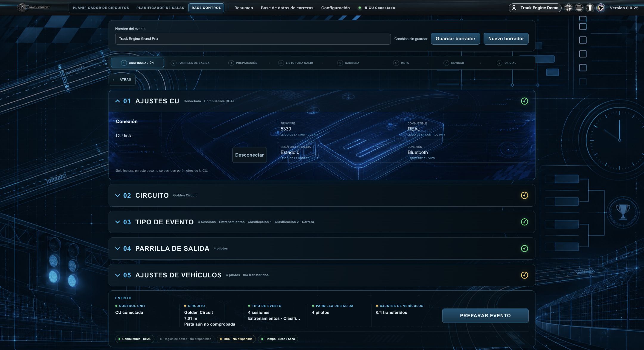
Task: Click the Combustible · REAL chip
Action: [x=135, y=339]
